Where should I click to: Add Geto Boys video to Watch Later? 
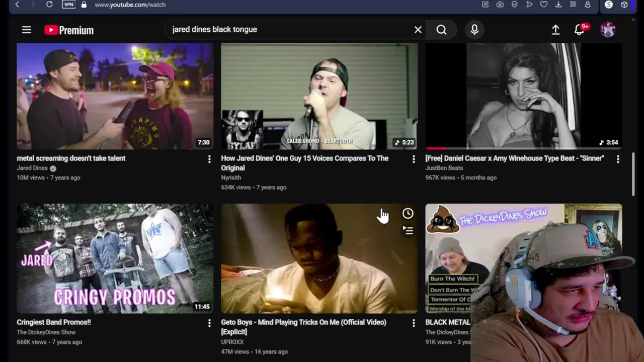pyautogui.click(x=408, y=214)
